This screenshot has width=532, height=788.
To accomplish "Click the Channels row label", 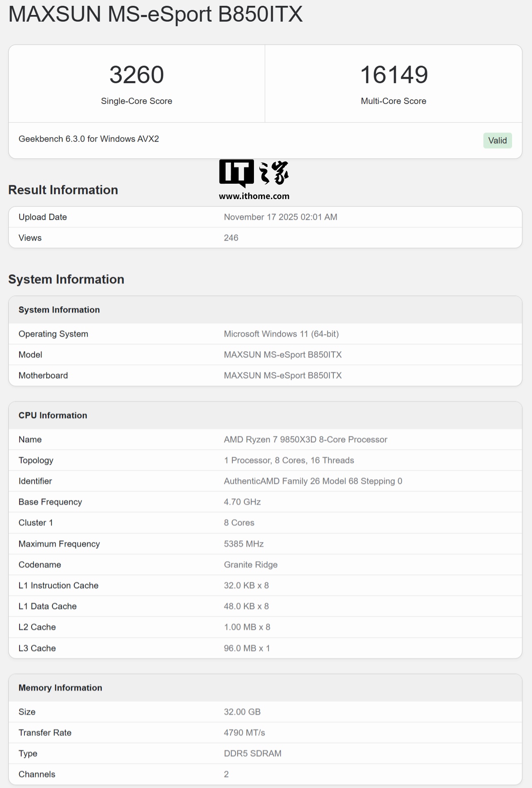I will 37,774.
